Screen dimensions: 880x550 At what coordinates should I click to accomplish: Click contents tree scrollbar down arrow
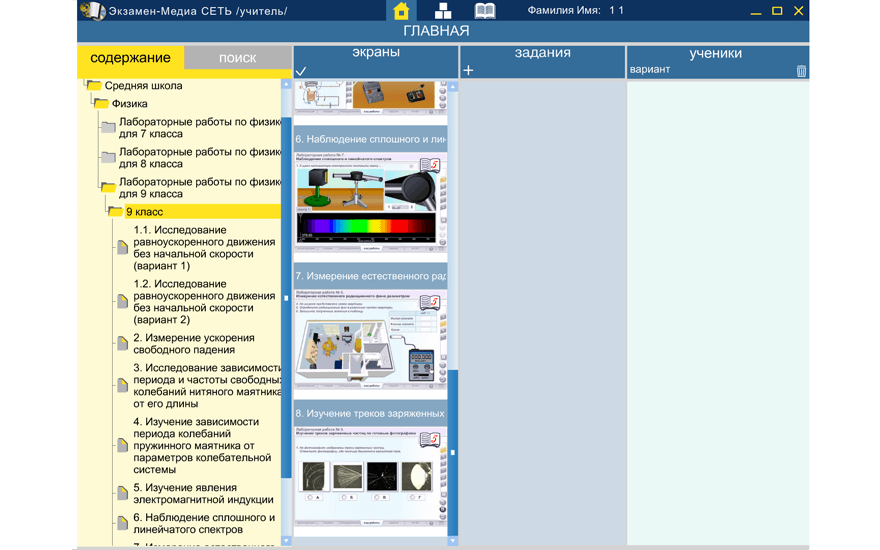click(x=286, y=541)
